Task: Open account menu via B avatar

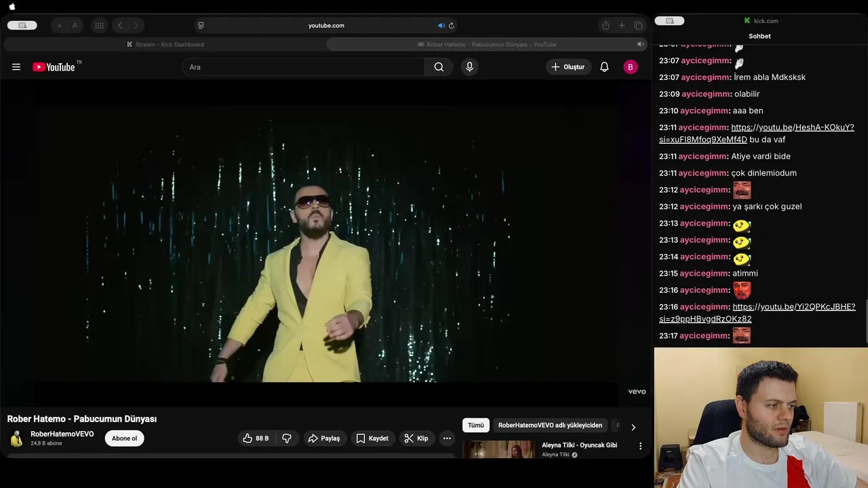Action: [x=631, y=67]
